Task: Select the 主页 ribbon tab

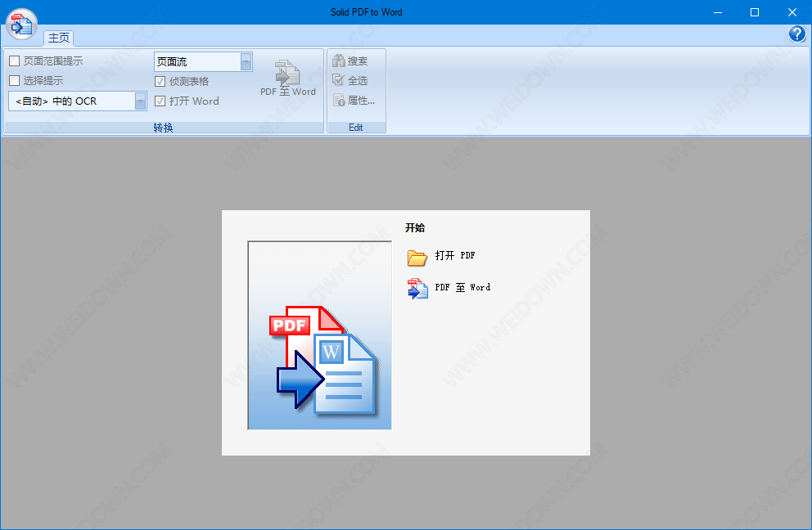Action: (59, 38)
